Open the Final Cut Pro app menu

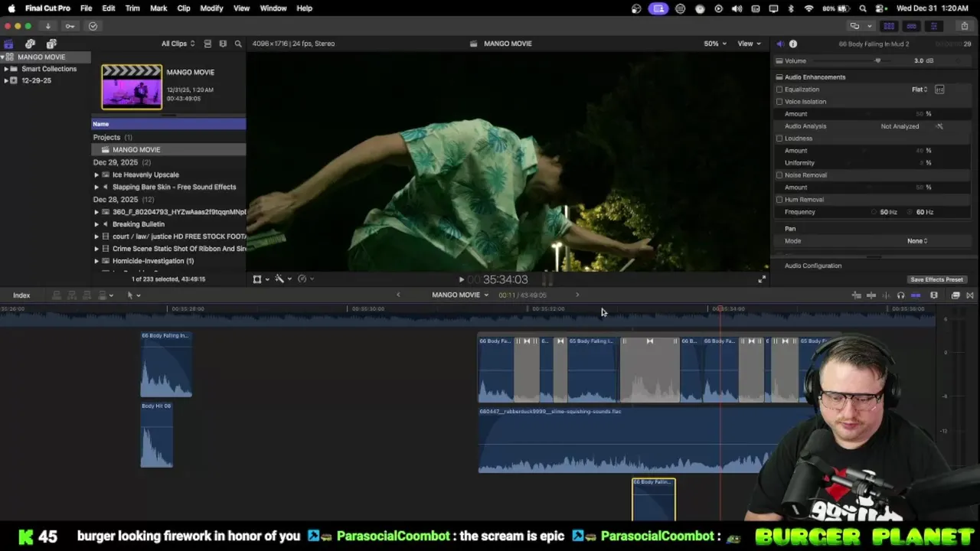[x=47, y=8]
